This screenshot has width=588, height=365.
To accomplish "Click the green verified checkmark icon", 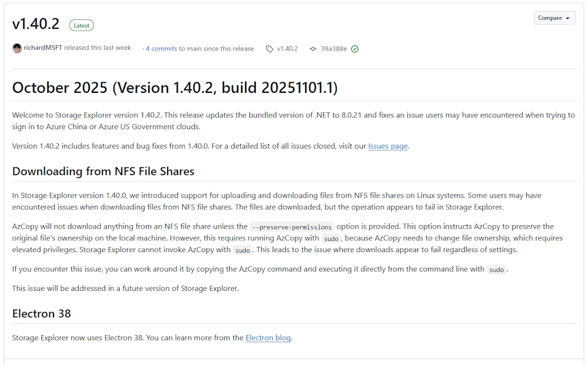I will pos(355,49).
